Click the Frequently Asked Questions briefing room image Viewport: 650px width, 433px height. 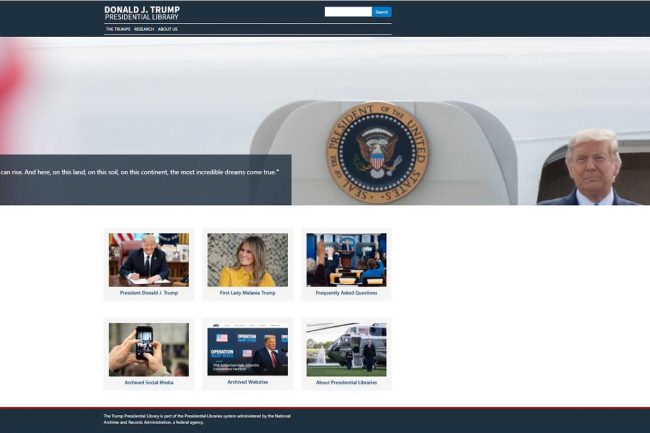346,260
